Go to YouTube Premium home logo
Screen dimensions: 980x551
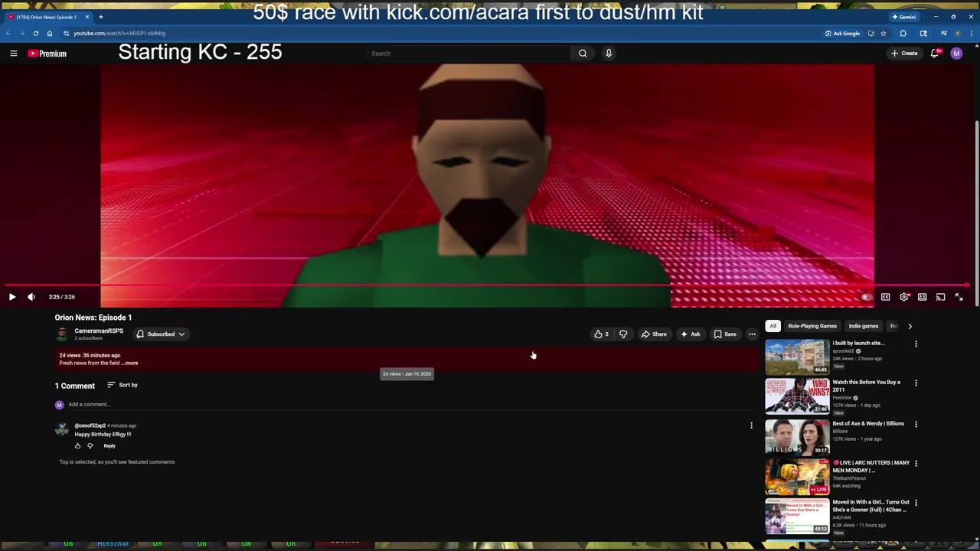[x=47, y=54]
